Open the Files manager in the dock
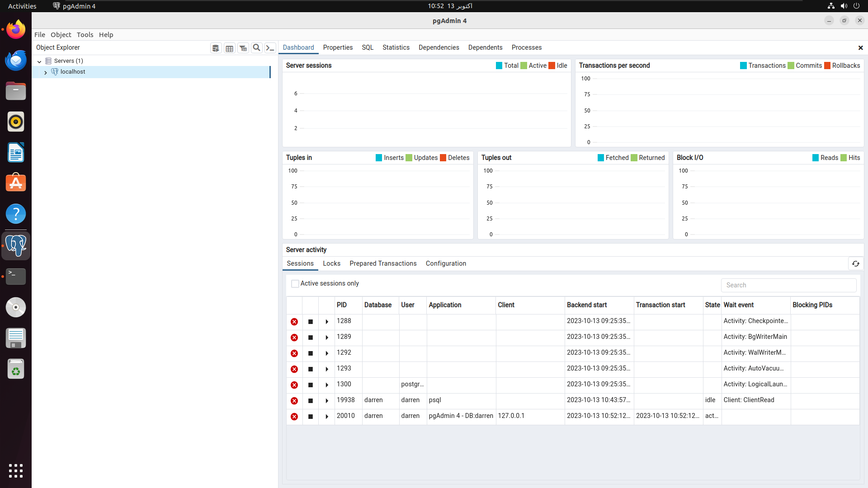The image size is (868, 488). (16, 91)
